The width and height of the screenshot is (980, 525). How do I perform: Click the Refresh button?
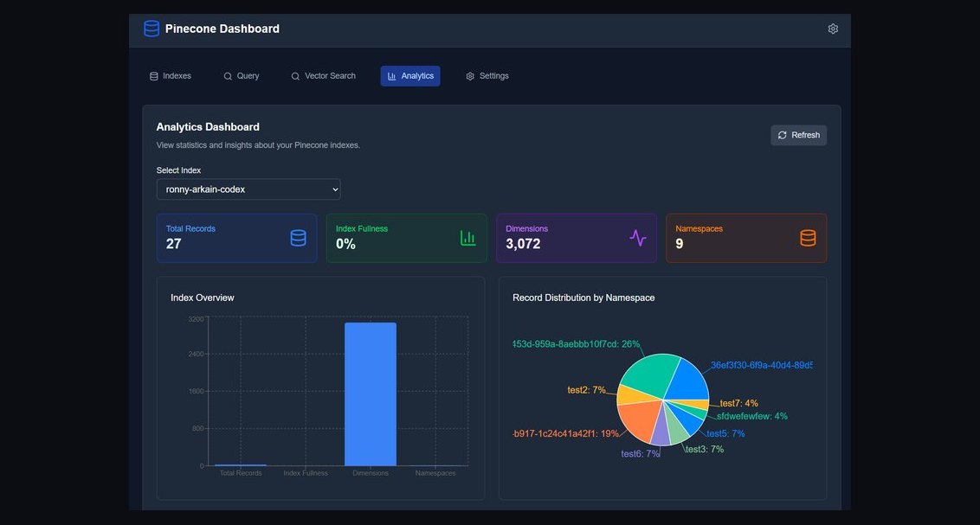(798, 135)
